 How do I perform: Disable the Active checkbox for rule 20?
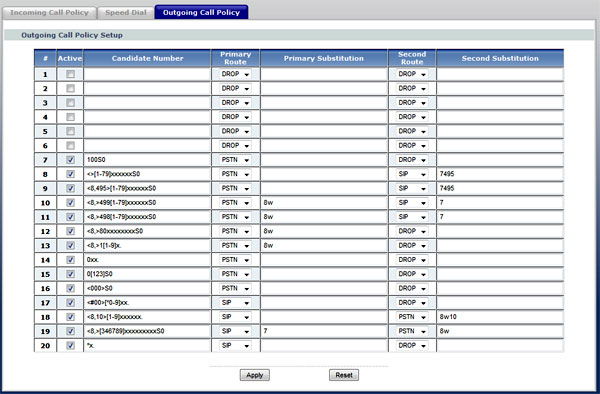pos(70,345)
